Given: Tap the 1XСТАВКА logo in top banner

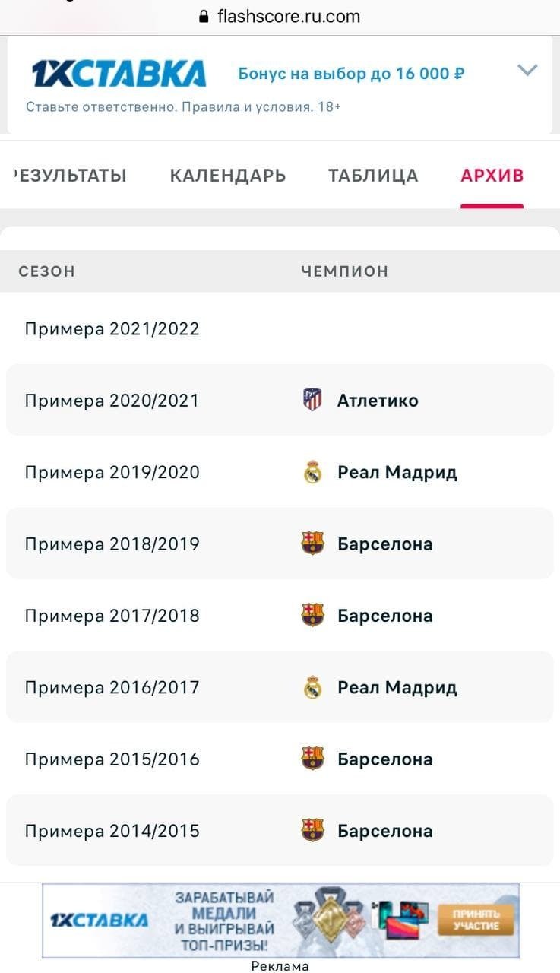Looking at the screenshot, I should (x=119, y=74).
